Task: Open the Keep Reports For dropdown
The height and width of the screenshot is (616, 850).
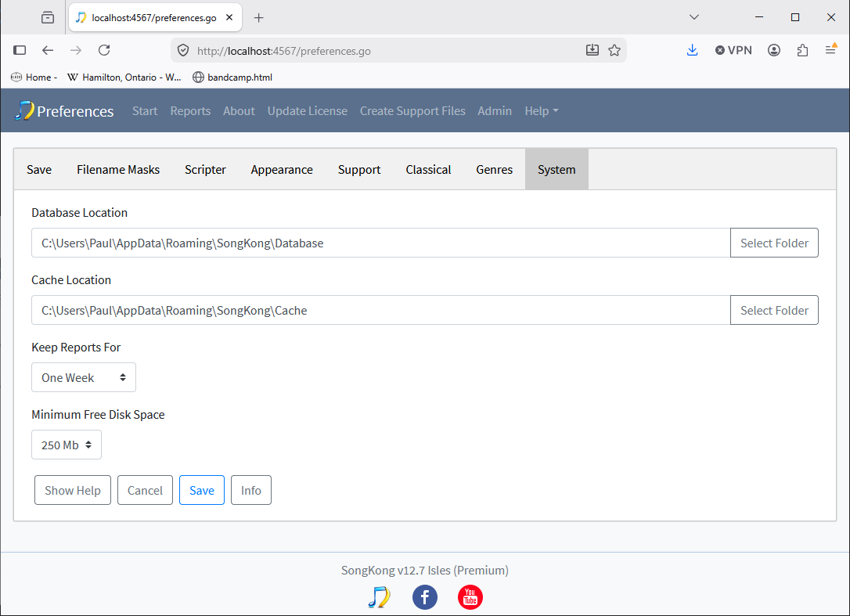Action: point(84,377)
